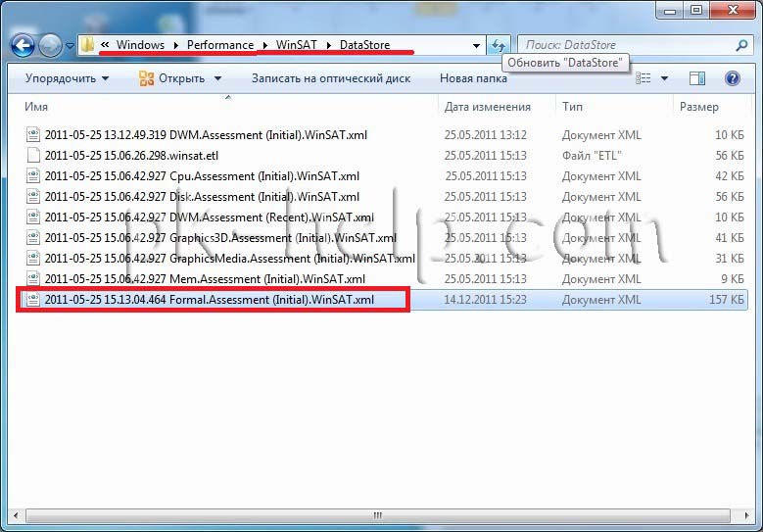Expand the arrow after Windows in the path

[175, 45]
